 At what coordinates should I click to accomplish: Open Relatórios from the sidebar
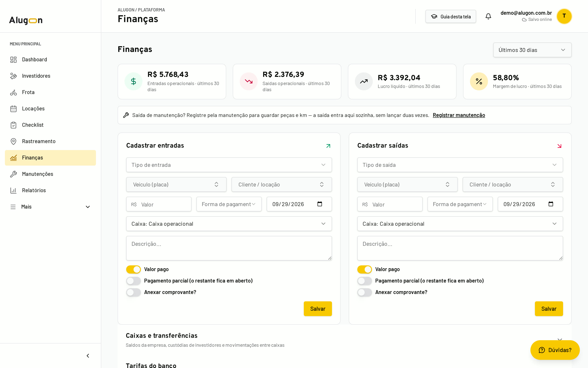(x=50, y=190)
